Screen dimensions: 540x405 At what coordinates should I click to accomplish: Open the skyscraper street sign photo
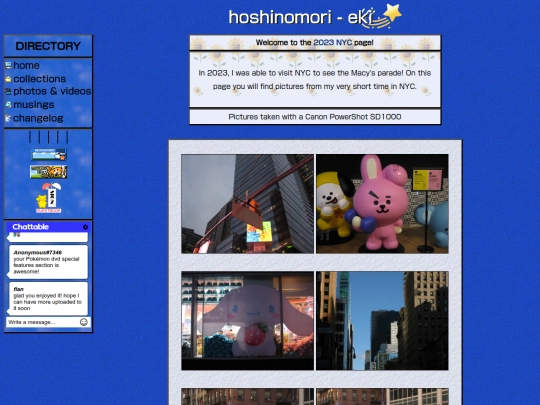pyautogui.click(x=248, y=204)
